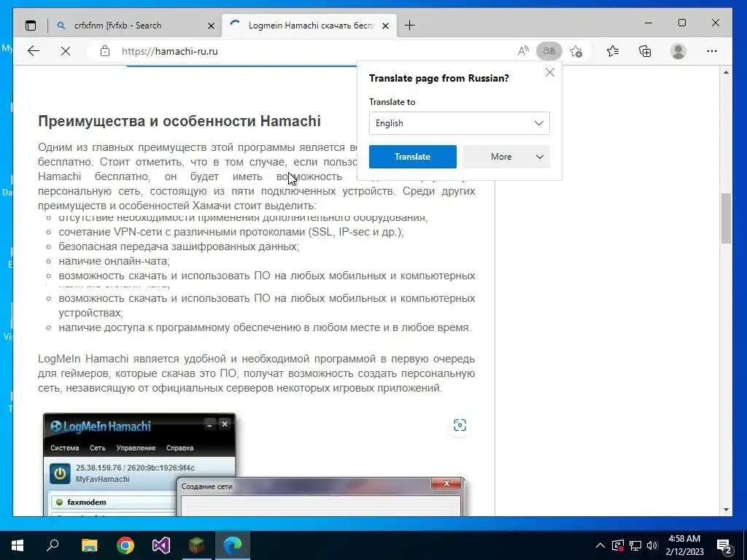Activate Read aloud icon in address bar
The width and height of the screenshot is (747, 560).
coord(523,51)
